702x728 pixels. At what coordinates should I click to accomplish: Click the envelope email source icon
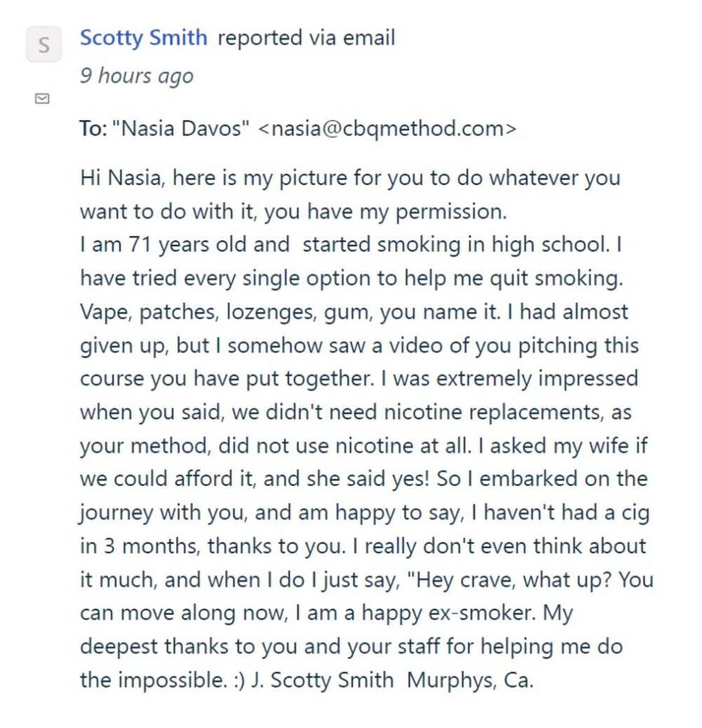[43, 99]
